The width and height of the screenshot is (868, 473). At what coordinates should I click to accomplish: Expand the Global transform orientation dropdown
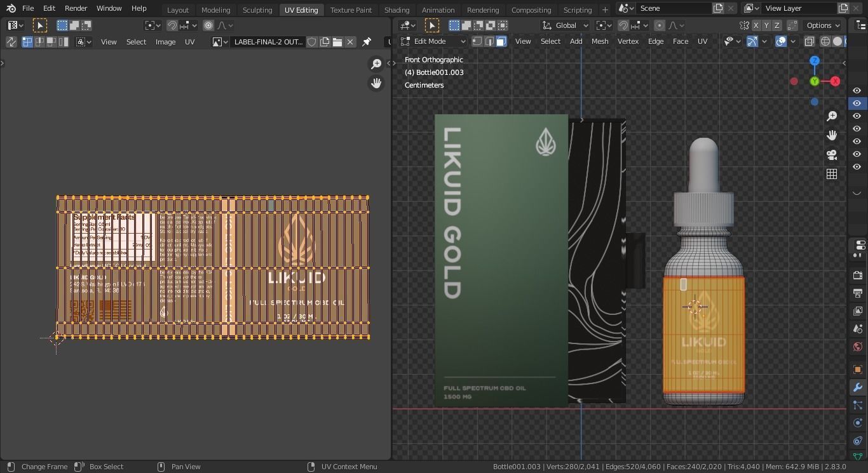(x=565, y=25)
